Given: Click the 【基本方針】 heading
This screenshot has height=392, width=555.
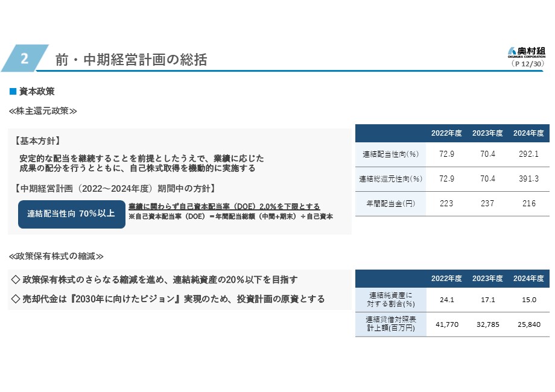Looking at the screenshot, I should click(37, 141).
